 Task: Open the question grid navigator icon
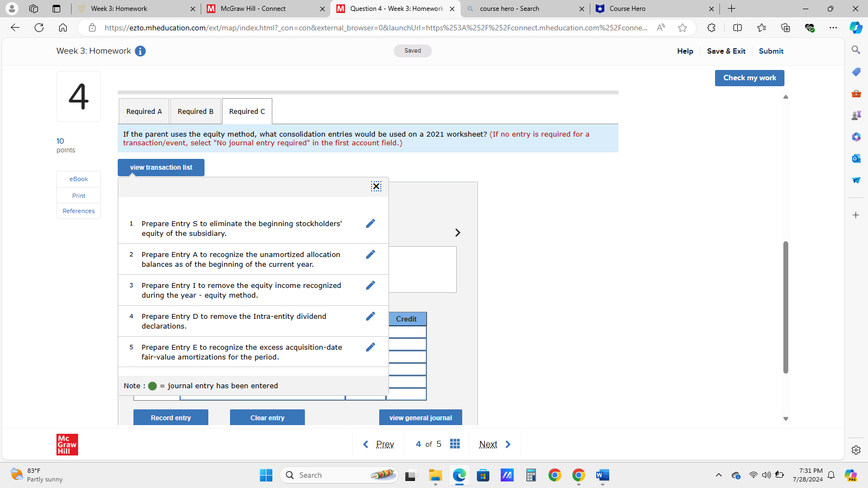[455, 444]
